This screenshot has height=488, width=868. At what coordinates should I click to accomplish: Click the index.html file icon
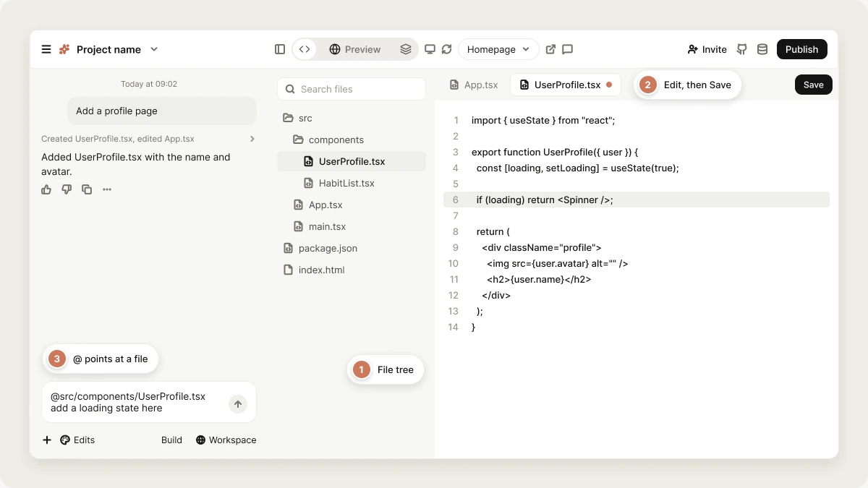tap(288, 270)
